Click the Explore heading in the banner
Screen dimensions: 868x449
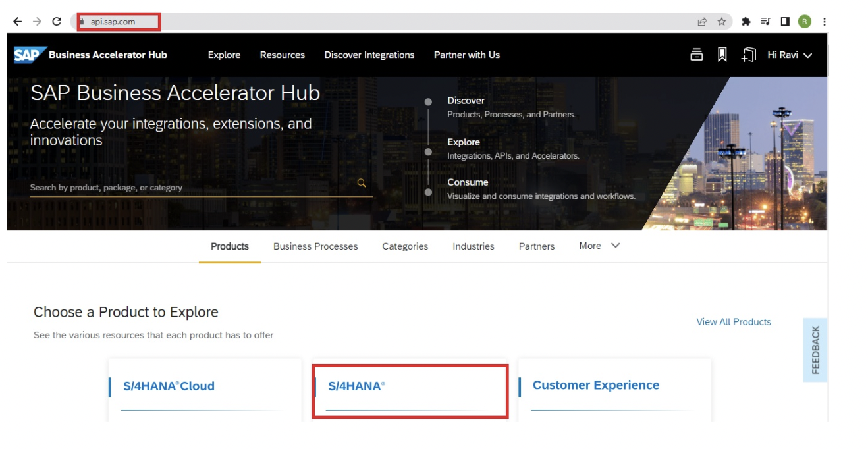(464, 142)
